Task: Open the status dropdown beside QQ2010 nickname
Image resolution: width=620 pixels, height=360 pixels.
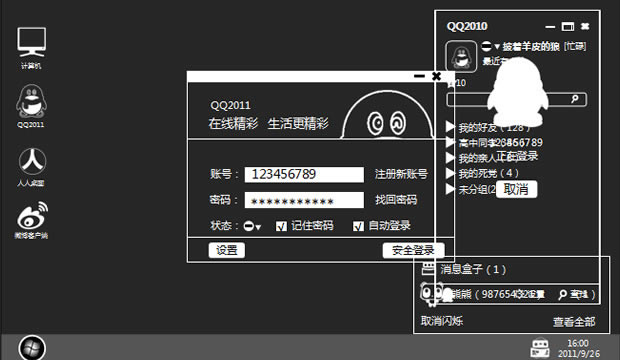Action: point(491,46)
